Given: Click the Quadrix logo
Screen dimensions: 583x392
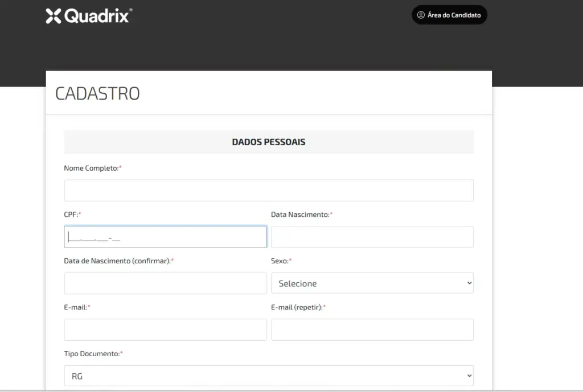Looking at the screenshot, I should (x=89, y=16).
